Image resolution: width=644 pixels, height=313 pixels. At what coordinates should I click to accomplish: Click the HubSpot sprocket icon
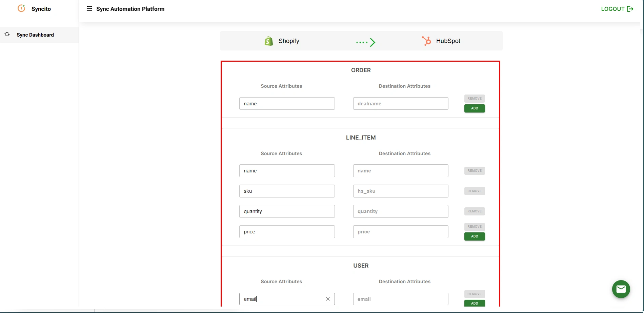pos(426,41)
